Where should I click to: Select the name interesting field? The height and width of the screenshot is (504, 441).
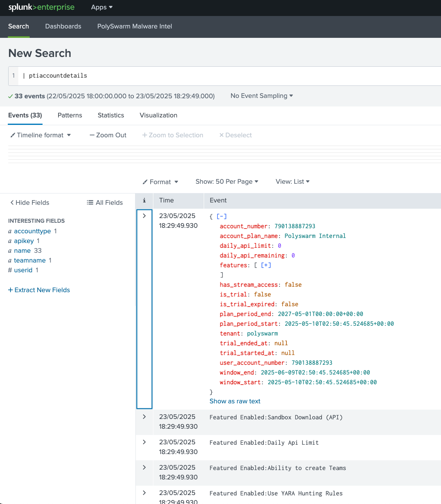(x=22, y=250)
